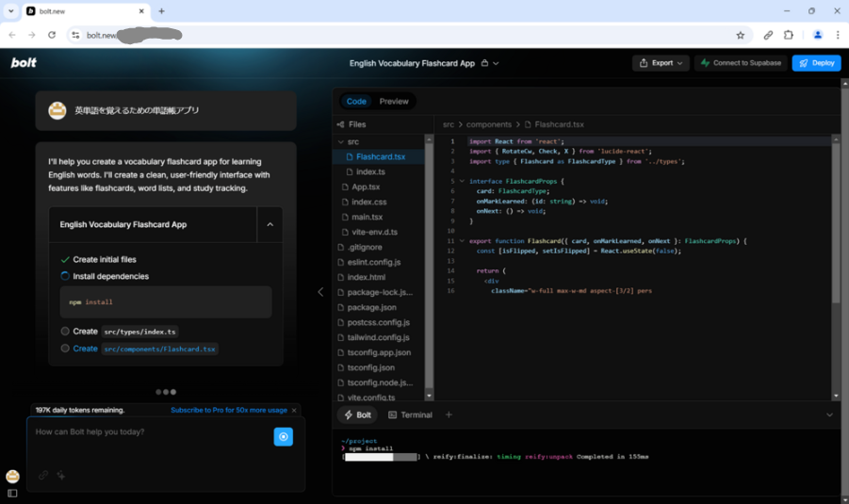The height and width of the screenshot is (504, 849).
Task: Click src in the breadcrumb path
Action: (x=449, y=124)
